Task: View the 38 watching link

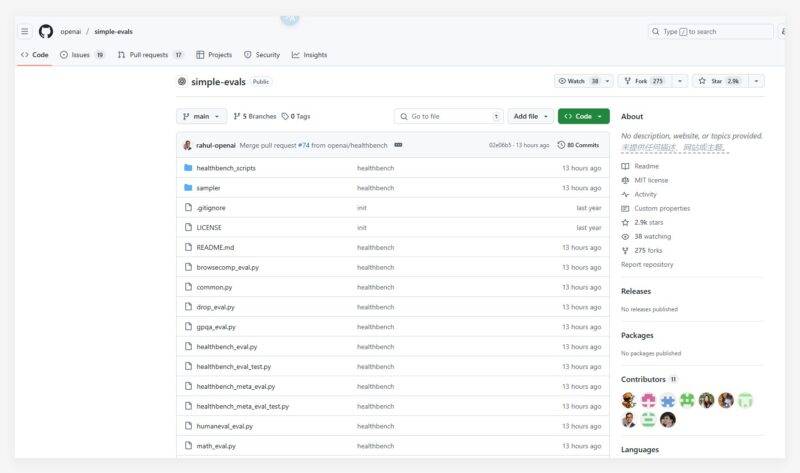Action: [x=646, y=236]
